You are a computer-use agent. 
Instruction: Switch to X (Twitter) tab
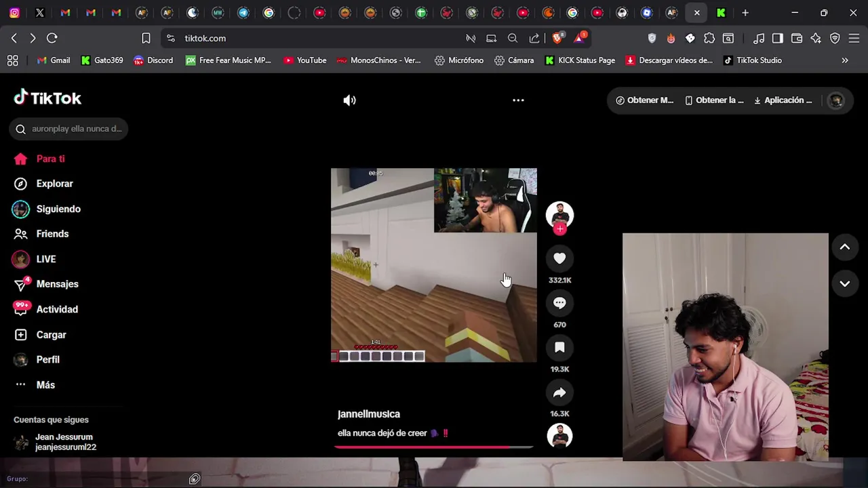(x=40, y=13)
